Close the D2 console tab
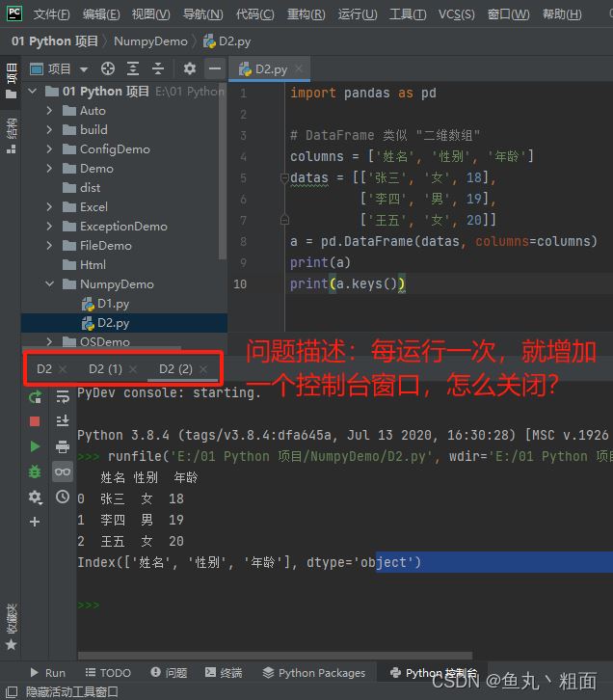The width and height of the screenshot is (613, 700). point(63,369)
